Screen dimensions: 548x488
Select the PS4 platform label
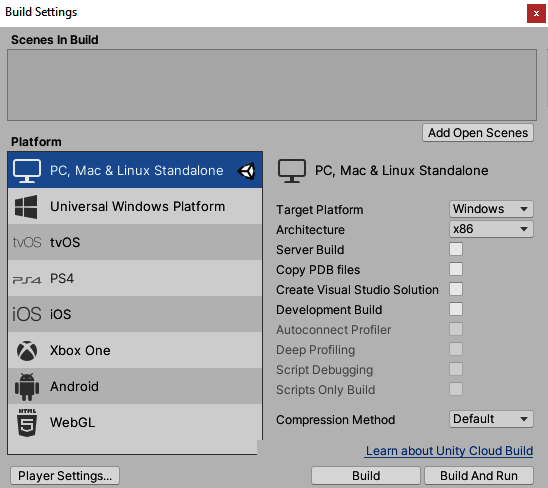(x=62, y=279)
